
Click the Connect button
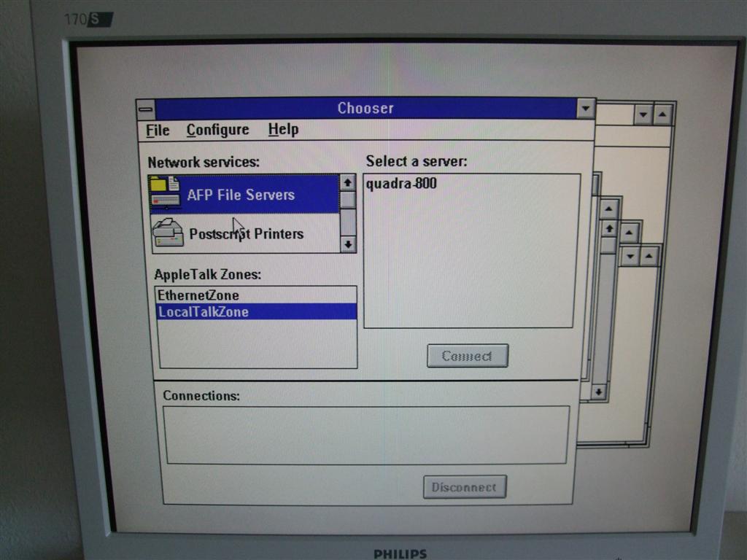coord(468,356)
